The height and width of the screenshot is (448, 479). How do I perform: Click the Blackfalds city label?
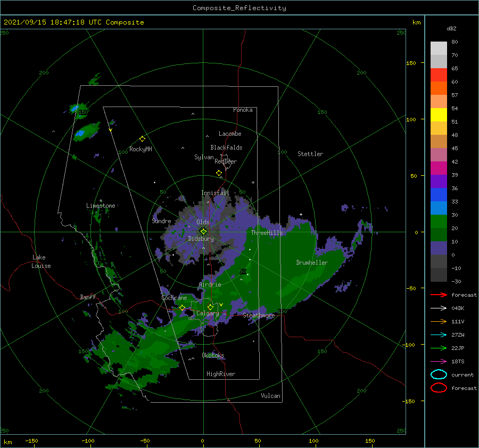[226, 148]
